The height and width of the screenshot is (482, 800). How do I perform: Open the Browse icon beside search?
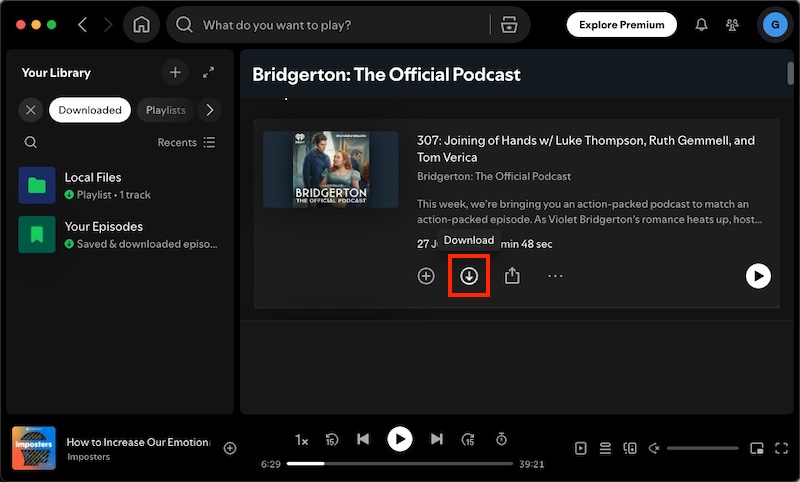(509, 24)
